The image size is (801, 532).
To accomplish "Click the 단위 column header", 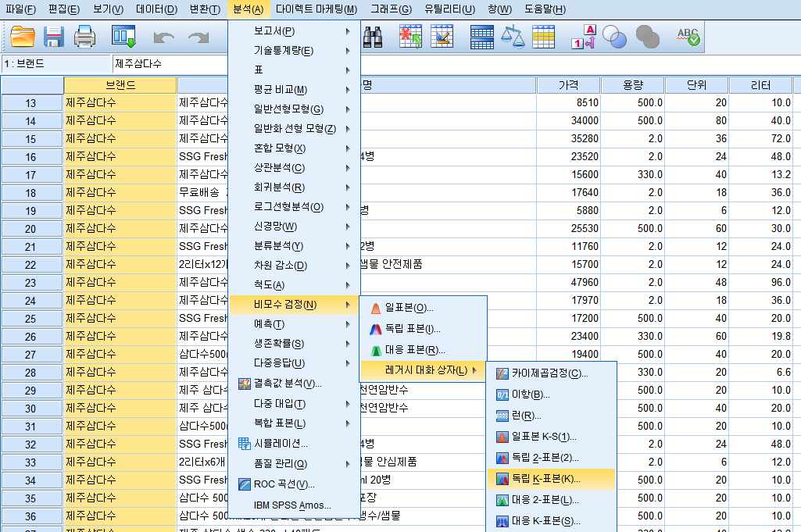I will coord(697,85).
